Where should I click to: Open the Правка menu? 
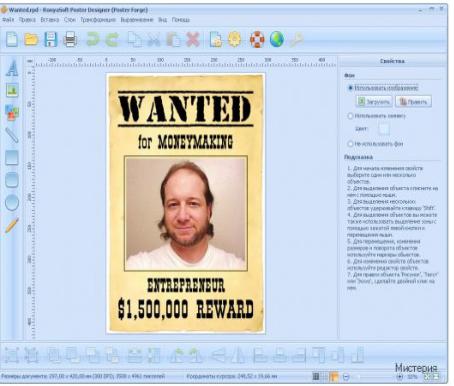(27, 20)
